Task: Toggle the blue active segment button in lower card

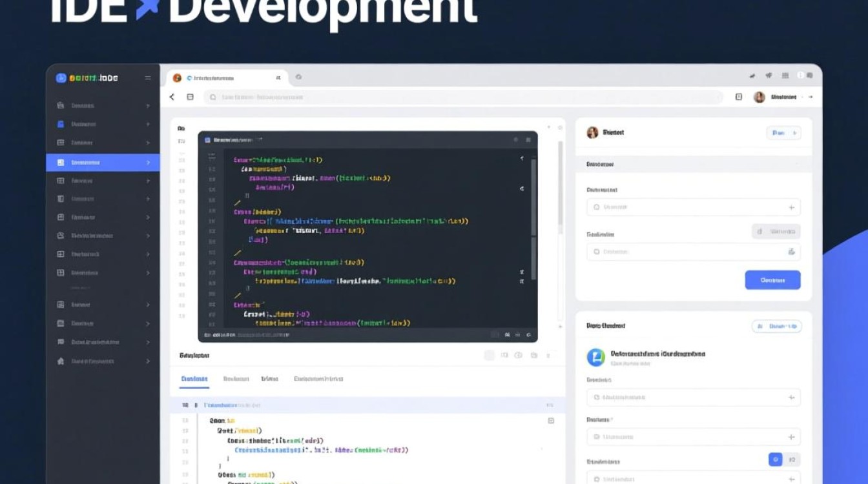Action: 775,459
